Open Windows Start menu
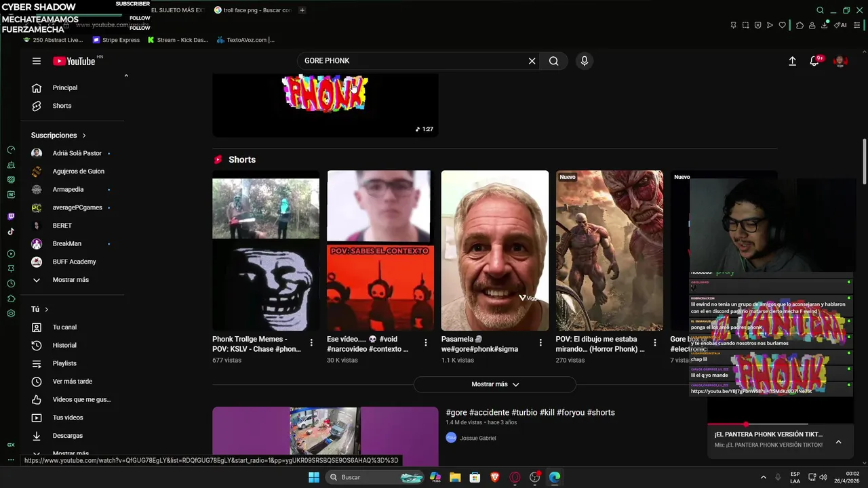 pyautogui.click(x=314, y=477)
